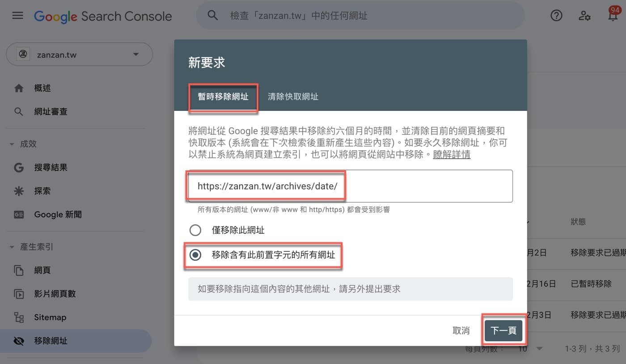This screenshot has height=364, width=626.
Task: Click the 1-3 列，共 3 列 pagination text
Action: pos(592,349)
